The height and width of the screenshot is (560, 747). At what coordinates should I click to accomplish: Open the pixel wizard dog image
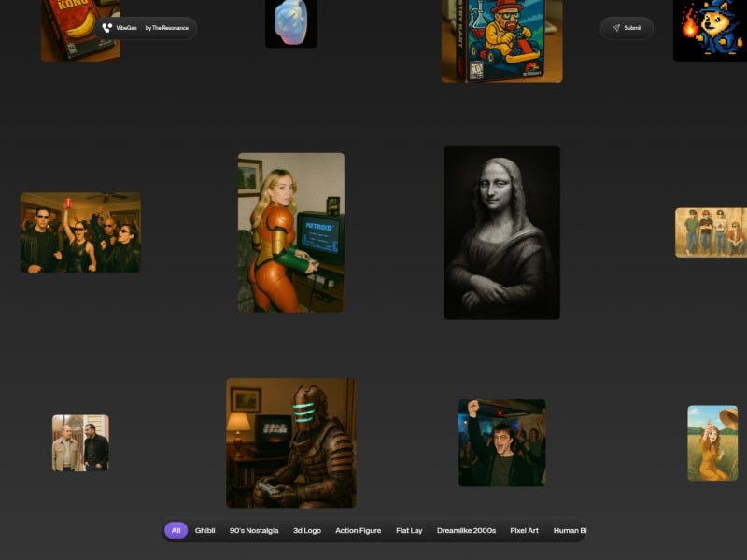[710, 31]
